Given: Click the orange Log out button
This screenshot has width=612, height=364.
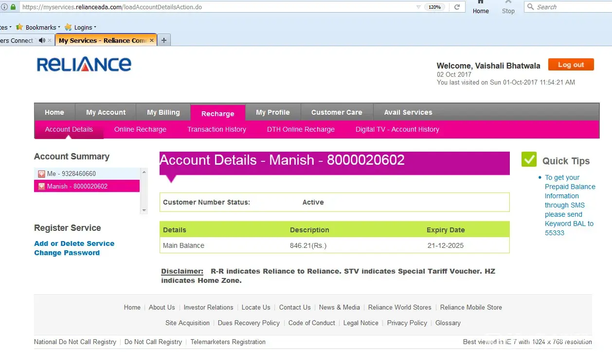Looking at the screenshot, I should (x=571, y=65).
